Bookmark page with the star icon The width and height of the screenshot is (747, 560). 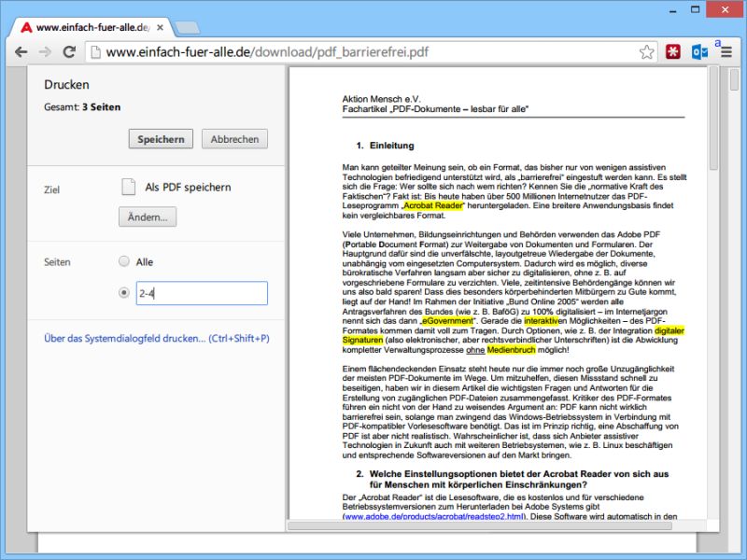pos(646,52)
